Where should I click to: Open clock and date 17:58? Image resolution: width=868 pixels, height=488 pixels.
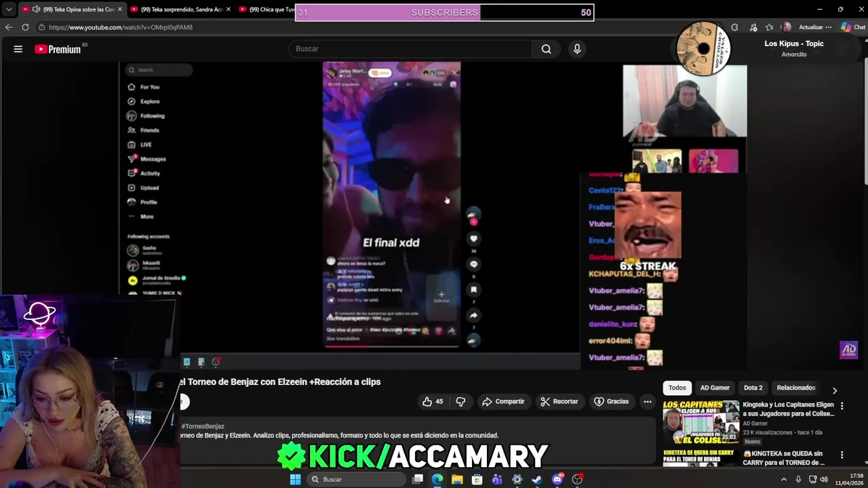[x=848, y=479]
